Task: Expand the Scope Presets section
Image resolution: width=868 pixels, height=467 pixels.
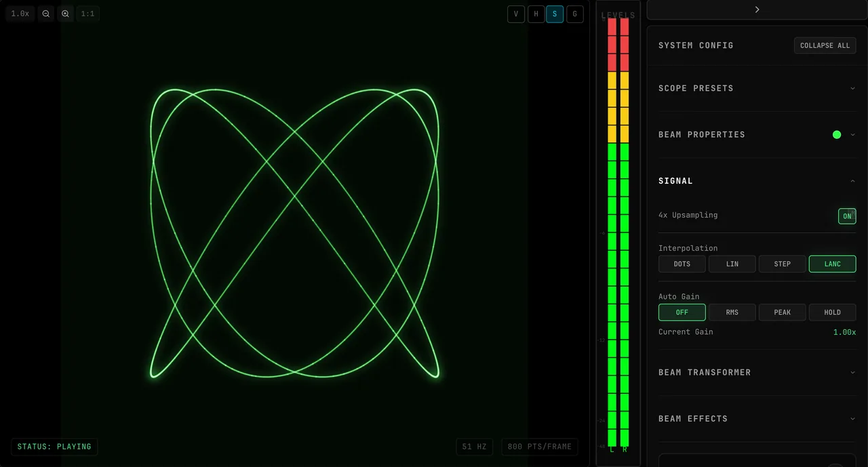Action: click(x=757, y=88)
